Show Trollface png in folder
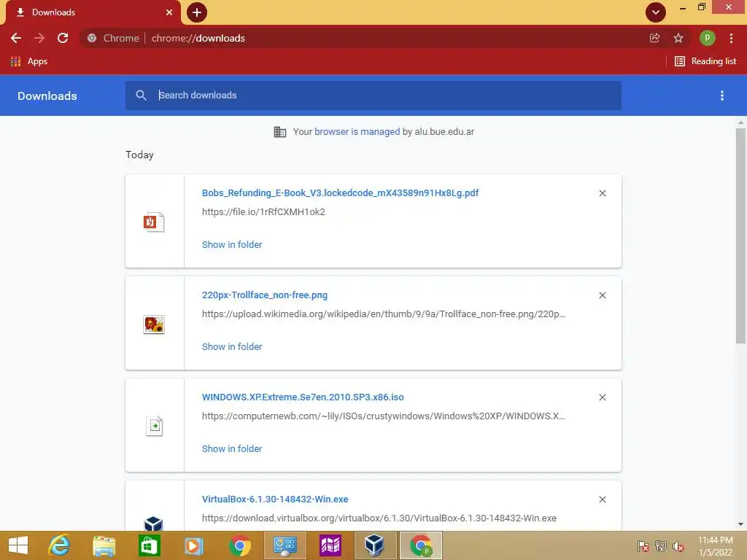The image size is (747, 560). 232,346
